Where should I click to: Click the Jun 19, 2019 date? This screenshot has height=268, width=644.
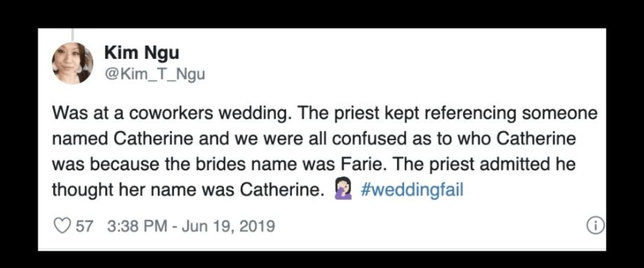[228, 227]
